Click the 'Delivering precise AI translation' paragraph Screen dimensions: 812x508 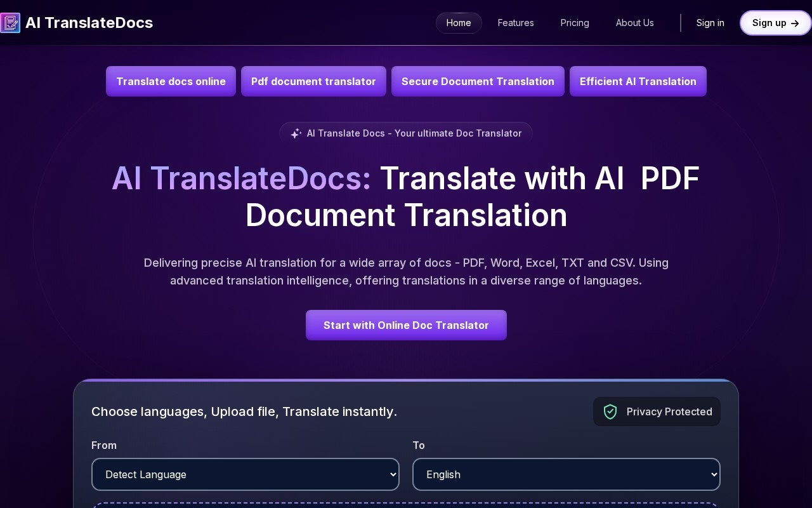pyautogui.click(x=406, y=271)
